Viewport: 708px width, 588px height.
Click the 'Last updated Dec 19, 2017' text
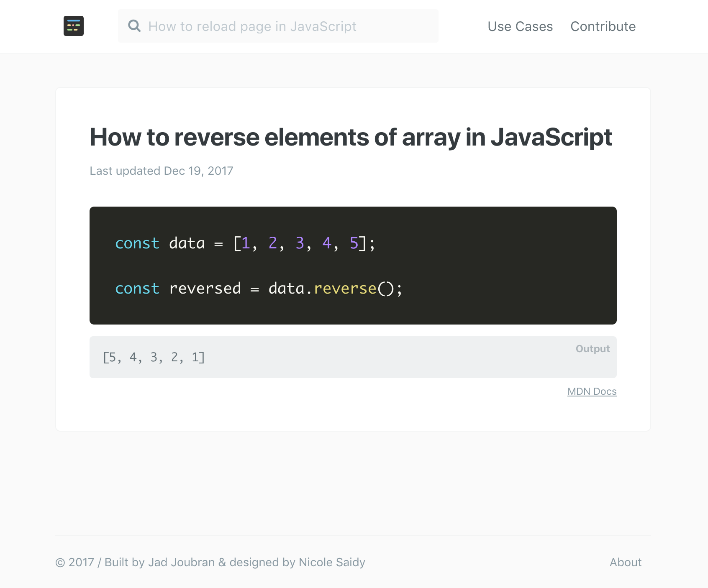162,171
